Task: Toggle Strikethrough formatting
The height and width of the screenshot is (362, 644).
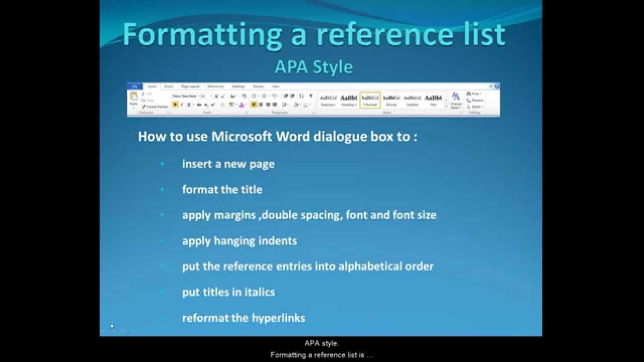Action: click(x=199, y=105)
